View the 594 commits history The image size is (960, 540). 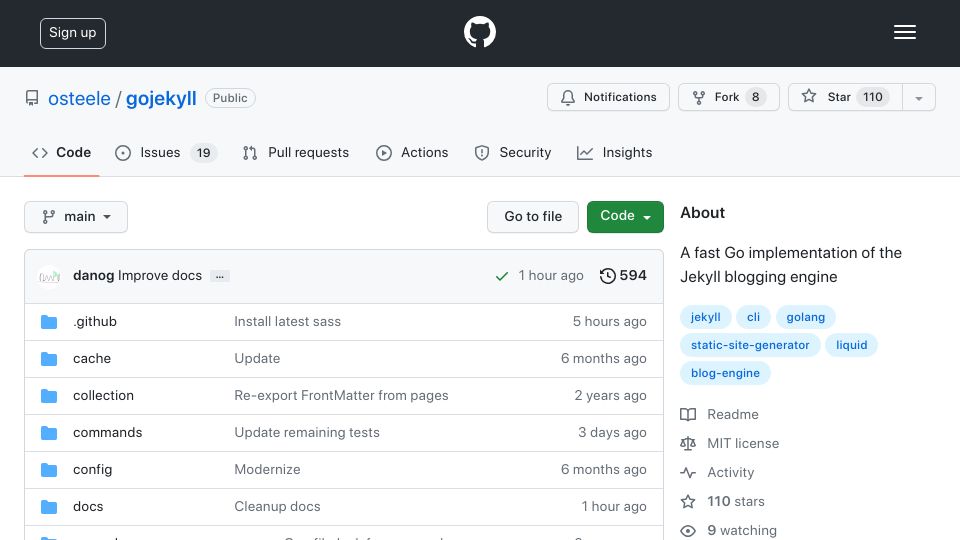[x=623, y=276]
